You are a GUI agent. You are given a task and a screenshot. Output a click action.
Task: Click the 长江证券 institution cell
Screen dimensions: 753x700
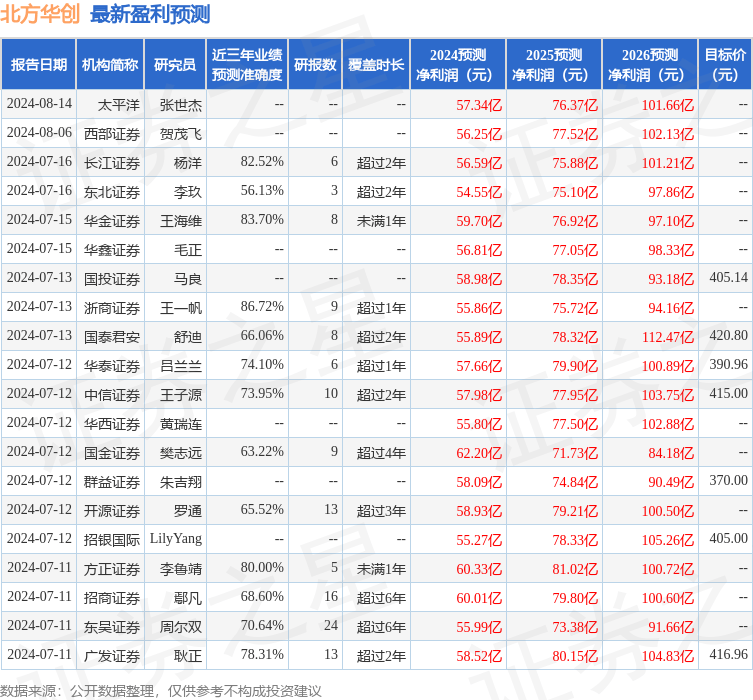click(x=112, y=163)
